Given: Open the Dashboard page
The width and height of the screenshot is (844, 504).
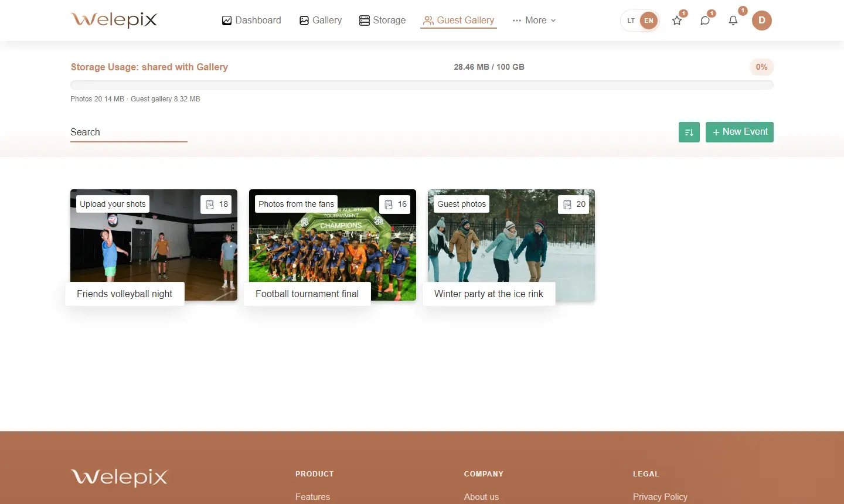Looking at the screenshot, I should [251, 21].
